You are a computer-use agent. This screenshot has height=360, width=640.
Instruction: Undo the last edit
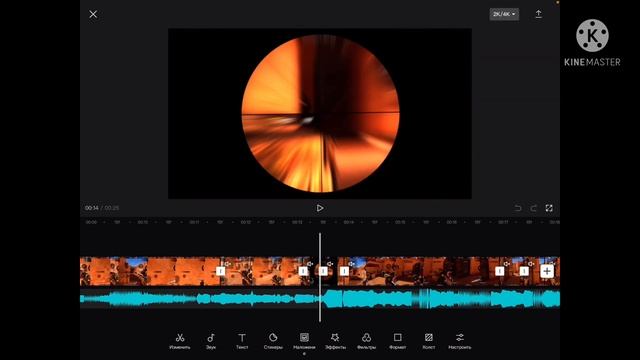pos(518,208)
